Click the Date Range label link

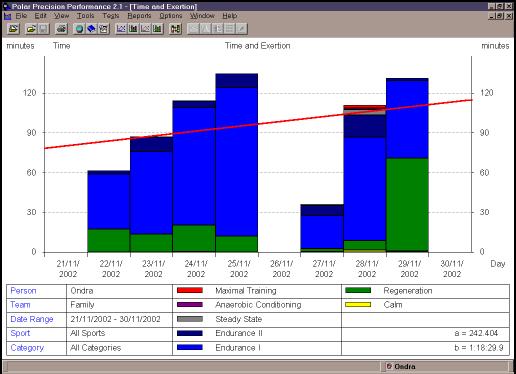pos(32,319)
